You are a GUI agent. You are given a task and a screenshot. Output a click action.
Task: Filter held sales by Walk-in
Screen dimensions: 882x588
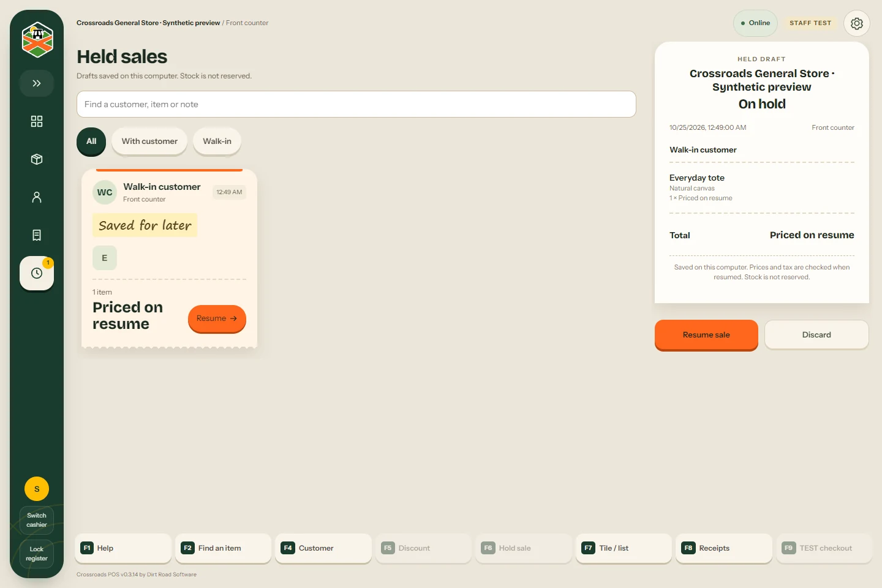pos(217,141)
